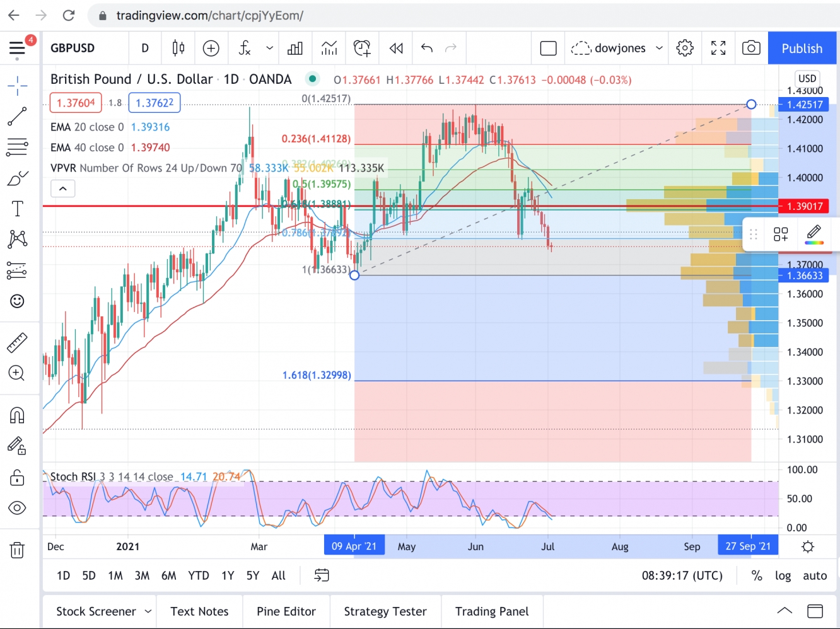The height and width of the screenshot is (629, 840).
Task: Click the USD currency label
Action: coord(807,79)
